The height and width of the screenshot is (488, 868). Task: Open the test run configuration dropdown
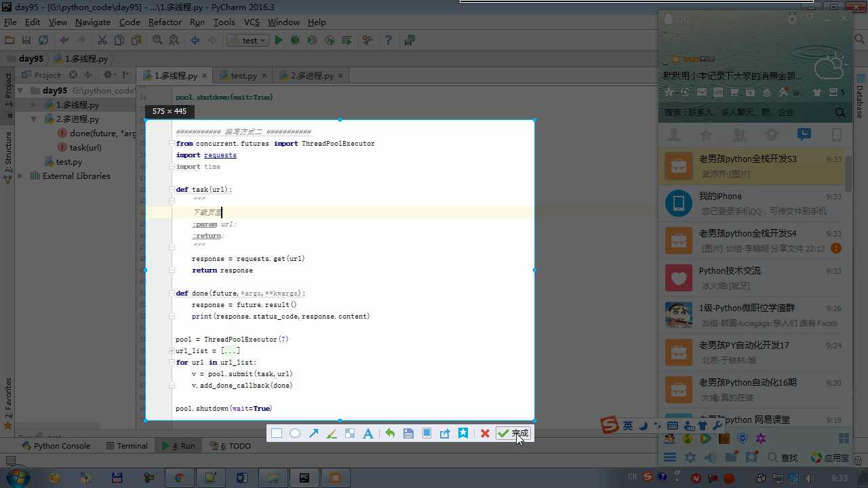pos(248,41)
